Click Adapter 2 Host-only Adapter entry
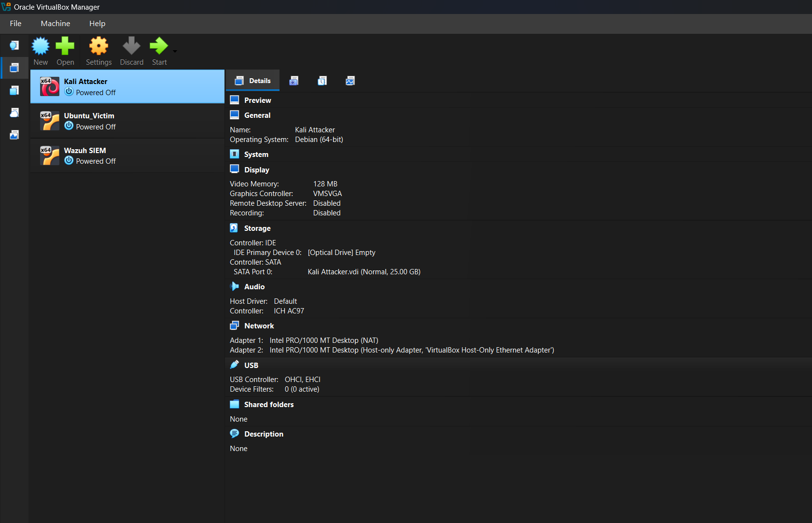Screen dimensions: 812x523 (412, 350)
